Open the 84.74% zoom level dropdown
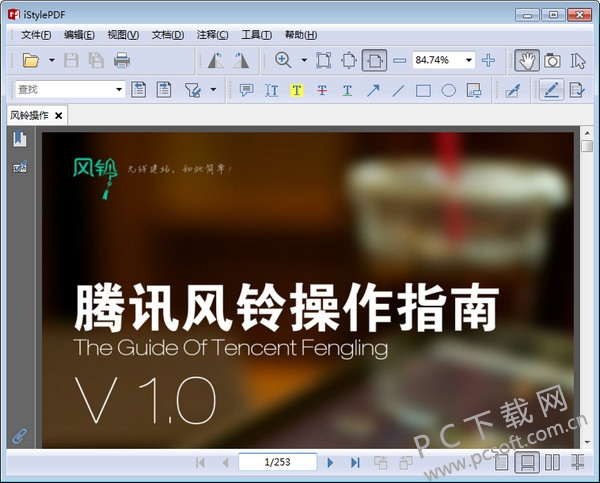Viewport: 600px width, 483px height. (x=468, y=60)
